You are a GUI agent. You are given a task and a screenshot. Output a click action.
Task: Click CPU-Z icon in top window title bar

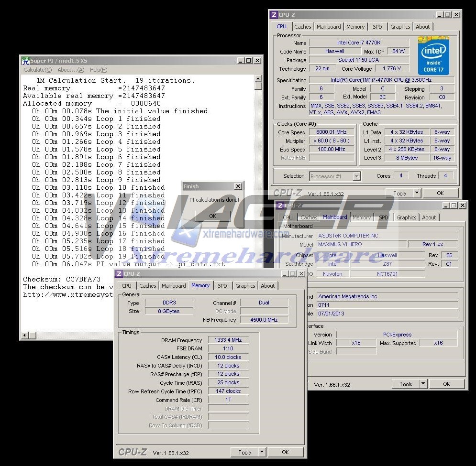click(274, 15)
